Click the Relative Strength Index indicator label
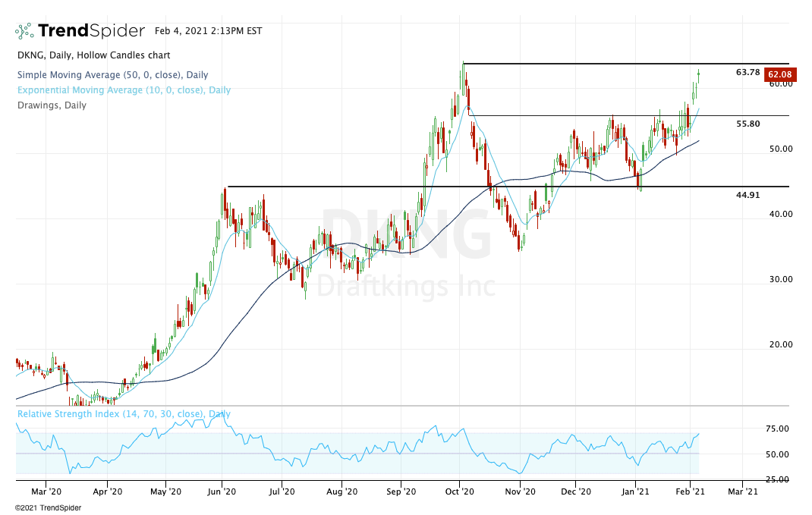 click(124, 413)
